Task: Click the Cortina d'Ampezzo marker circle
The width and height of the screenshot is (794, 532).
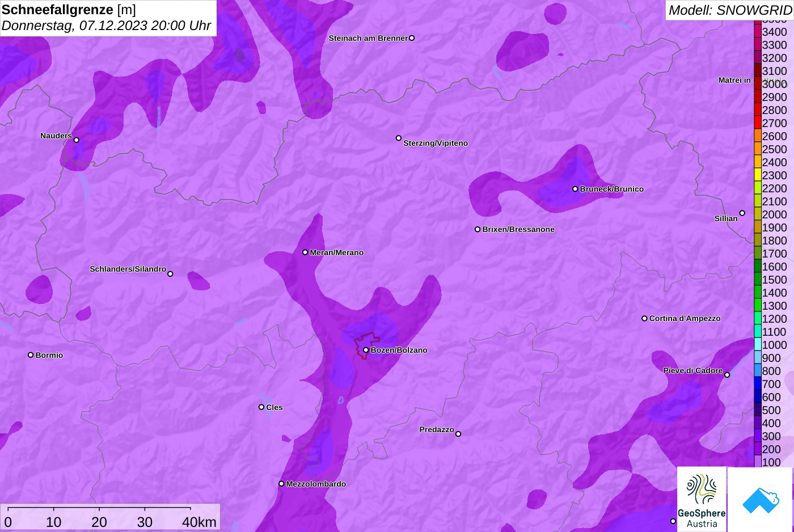Action: pos(644,318)
